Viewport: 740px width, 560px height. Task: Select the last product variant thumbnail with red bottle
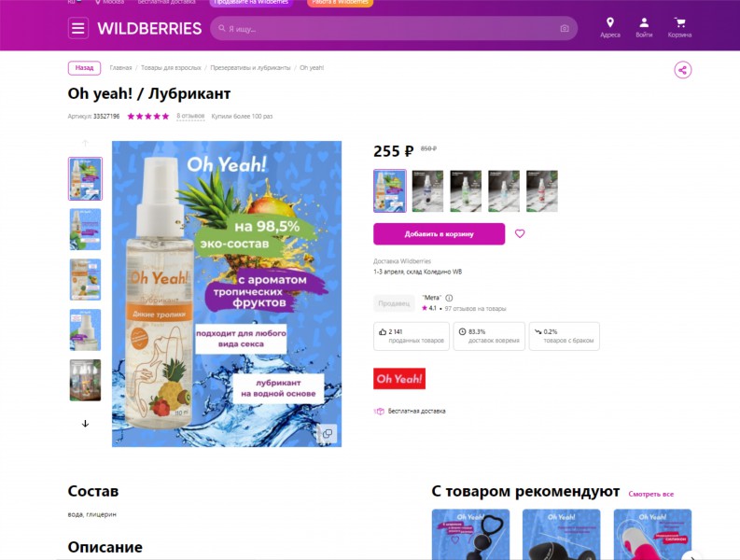point(542,190)
